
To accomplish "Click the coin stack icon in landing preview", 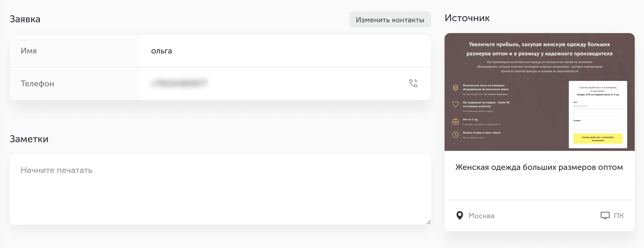I will coord(456,87).
